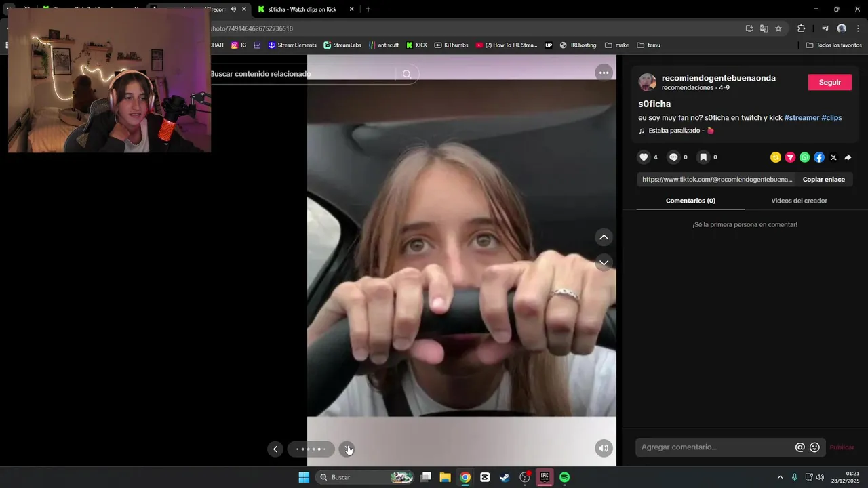Open the IRLhosting bookmark
The image size is (868, 488).
pyautogui.click(x=578, y=45)
